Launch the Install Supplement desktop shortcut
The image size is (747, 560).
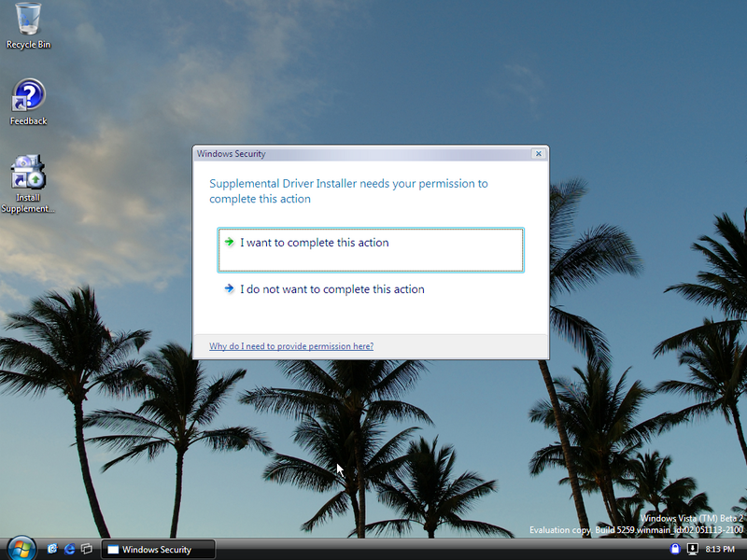[x=28, y=184]
